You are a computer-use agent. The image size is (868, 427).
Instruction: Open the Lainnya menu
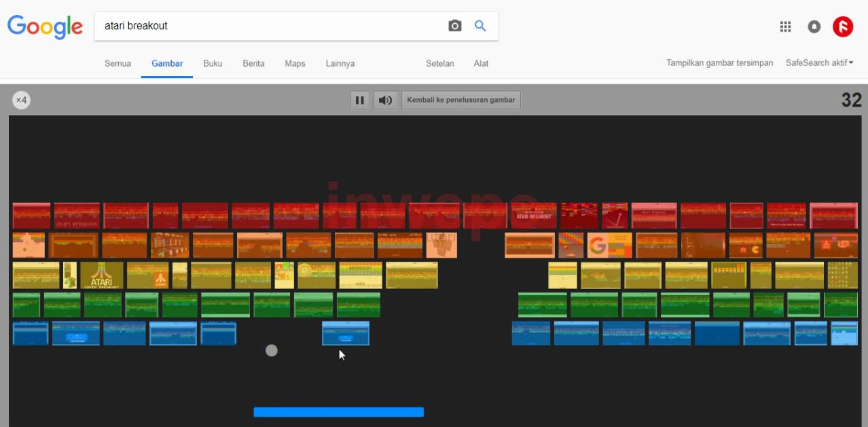tap(340, 63)
